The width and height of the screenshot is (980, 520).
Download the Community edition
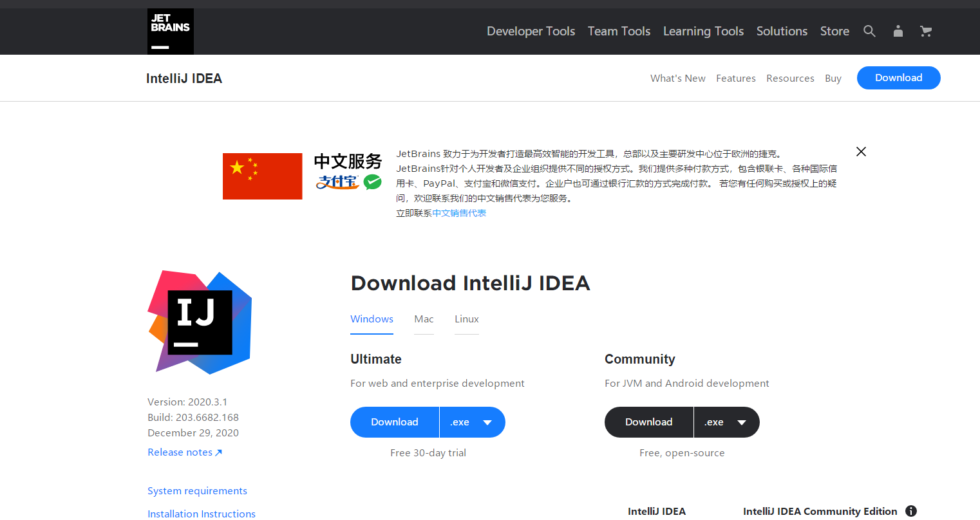(649, 422)
